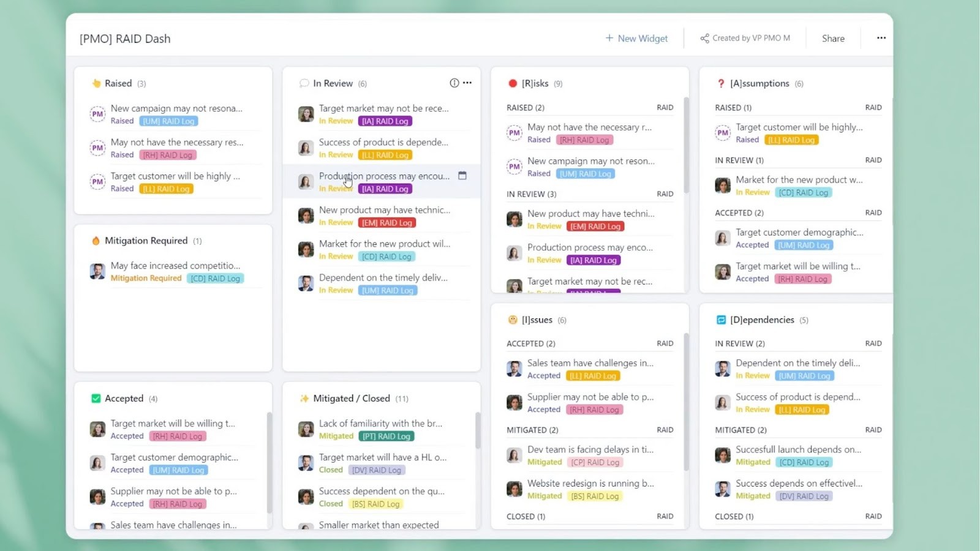Image resolution: width=980 pixels, height=551 pixels.
Task: Collapse the MITIGATED (2) group in [I]ssues
Action: pyautogui.click(x=532, y=430)
